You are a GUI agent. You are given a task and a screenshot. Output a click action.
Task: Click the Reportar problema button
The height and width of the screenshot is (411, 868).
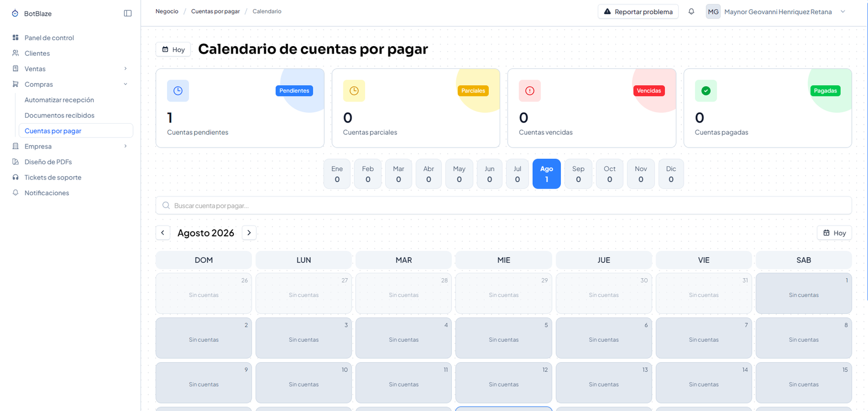click(638, 11)
